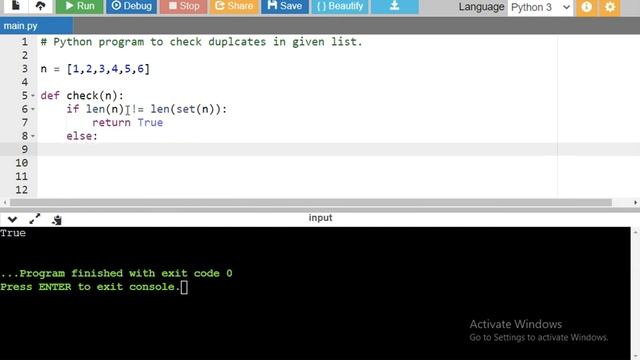Minimize the console with chevron icon
The height and width of the screenshot is (360, 640).
coord(12,220)
